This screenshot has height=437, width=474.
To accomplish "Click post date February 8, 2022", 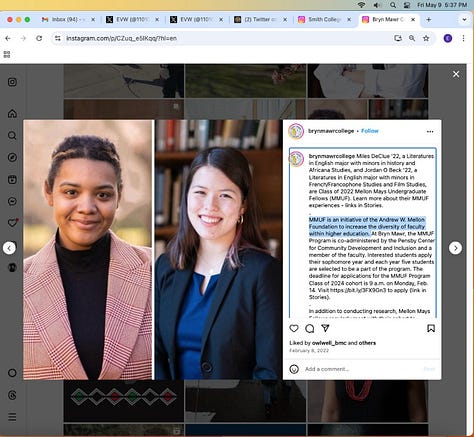I will click(x=309, y=351).
